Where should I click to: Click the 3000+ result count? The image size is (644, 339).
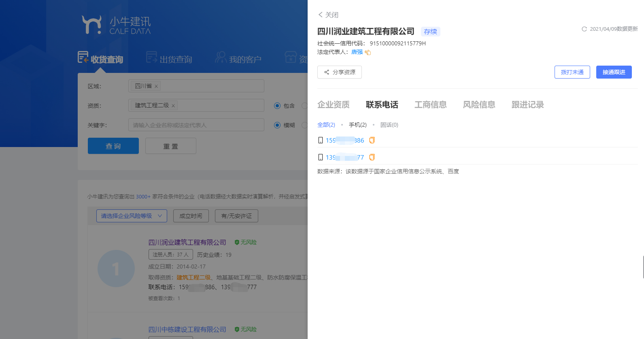pyautogui.click(x=143, y=196)
